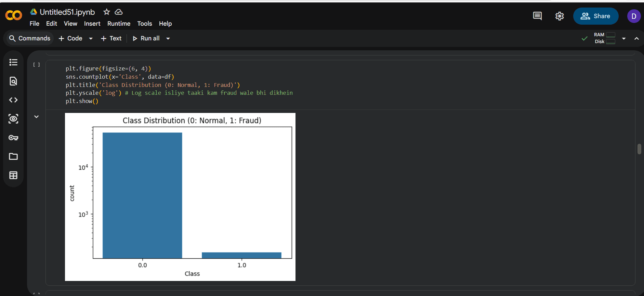The width and height of the screenshot is (644, 296).
Task: Open the settings gear
Action: [x=560, y=16]
